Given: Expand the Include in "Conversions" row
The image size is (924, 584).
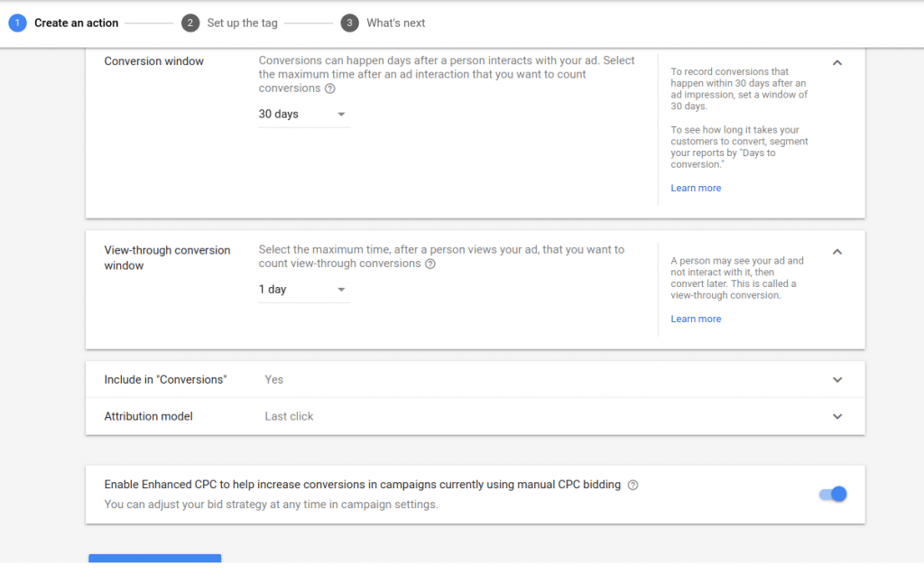Looking at the screenshot, I should click(837, 380).
